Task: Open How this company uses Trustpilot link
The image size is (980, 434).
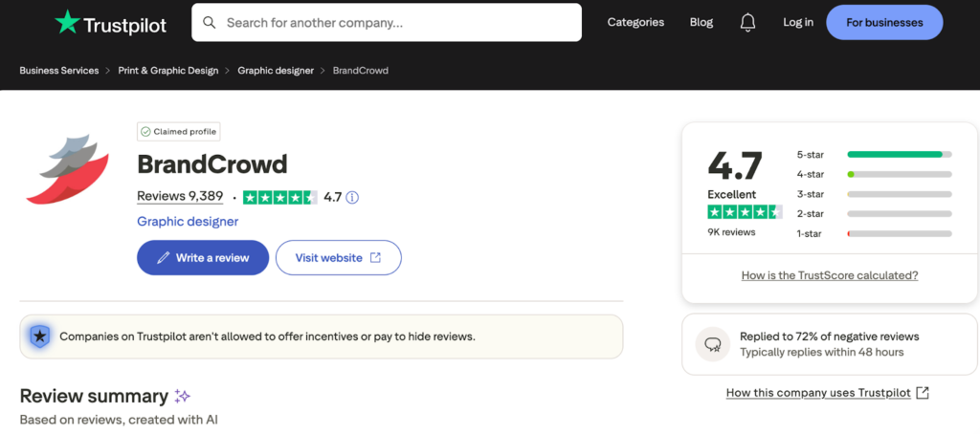Action: [x=818, y=393]
